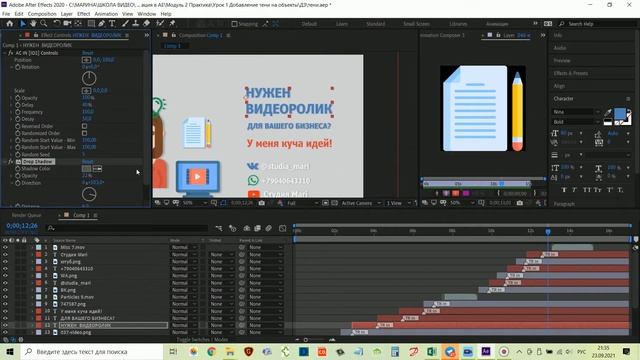
Task: Open Excel from the Windows taskbar
Action: (431, 351)
